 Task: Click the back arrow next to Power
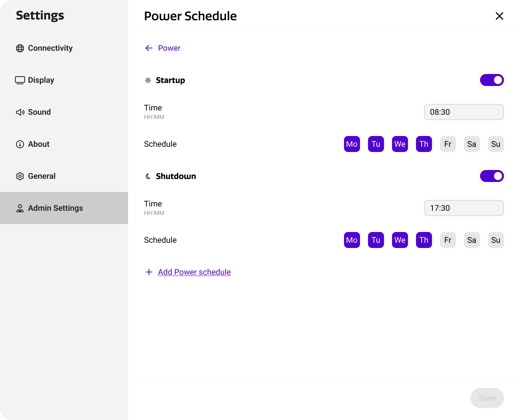pos(149,48)
